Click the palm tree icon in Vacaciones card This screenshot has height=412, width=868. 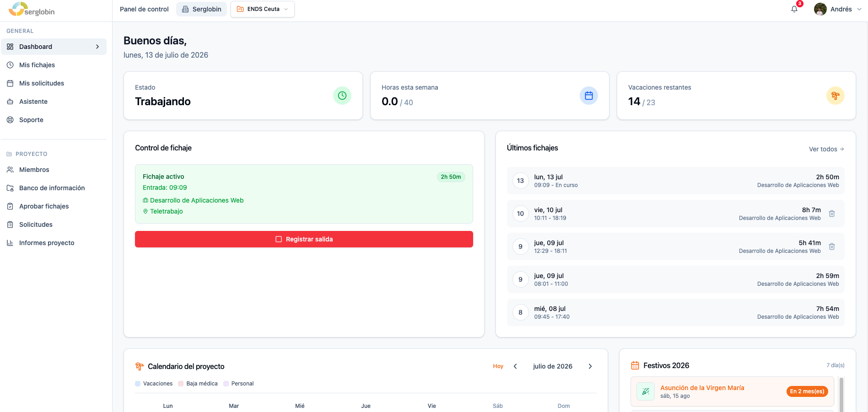click(x=836, y=96)
